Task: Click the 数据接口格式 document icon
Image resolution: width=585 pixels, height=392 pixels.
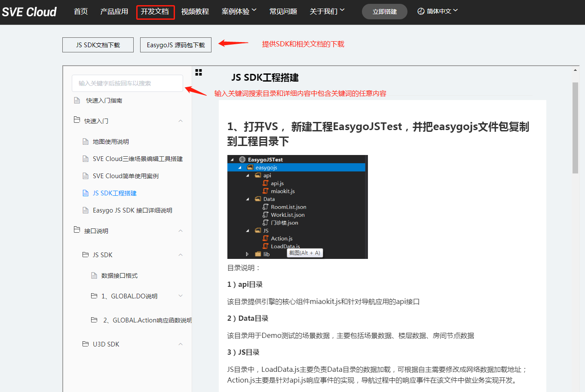Action: coord(94,276)
